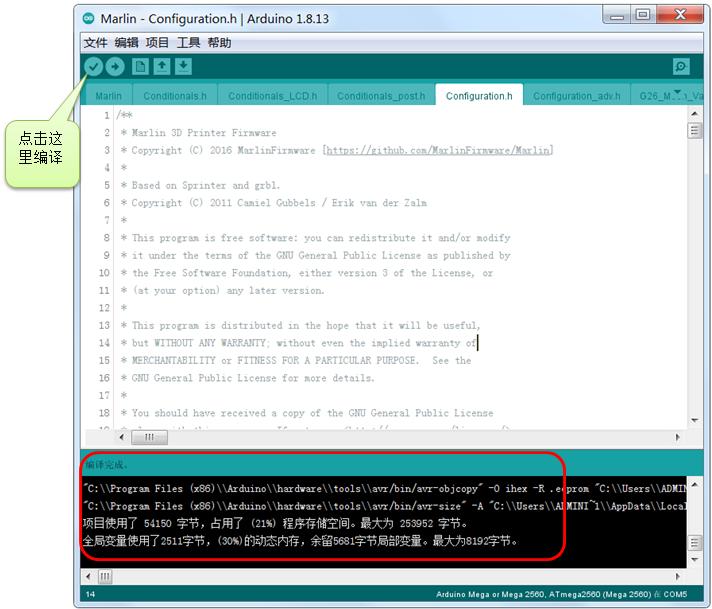The height and width of the screenshot is (609, 712).
Task: Open the tab list dropdown arrow
Action: [x=677, y=92]
